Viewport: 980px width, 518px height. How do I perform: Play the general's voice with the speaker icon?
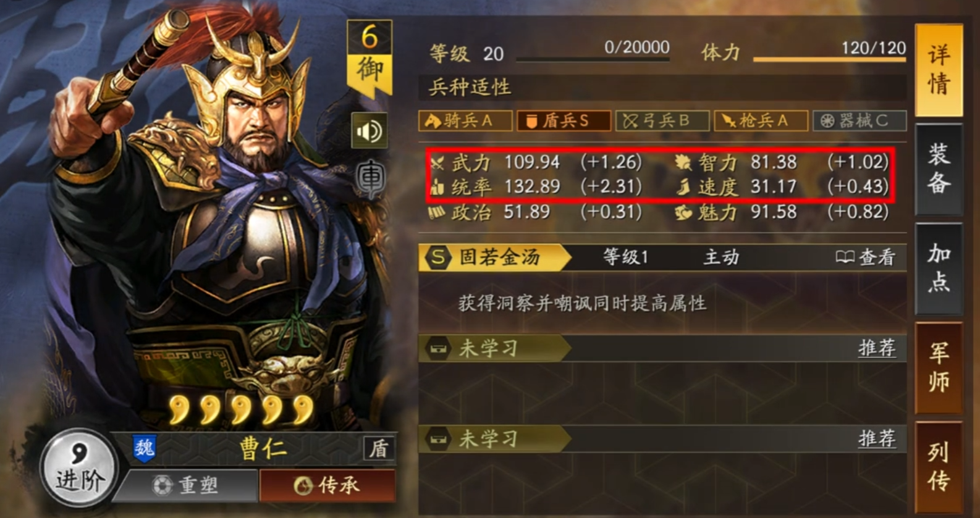[x=370, y=131]
